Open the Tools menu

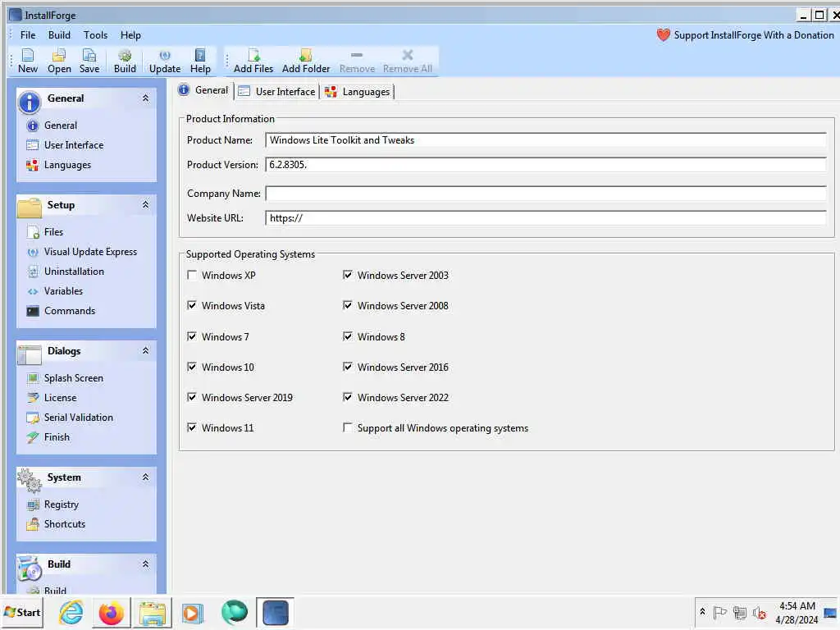pos(95,35)
